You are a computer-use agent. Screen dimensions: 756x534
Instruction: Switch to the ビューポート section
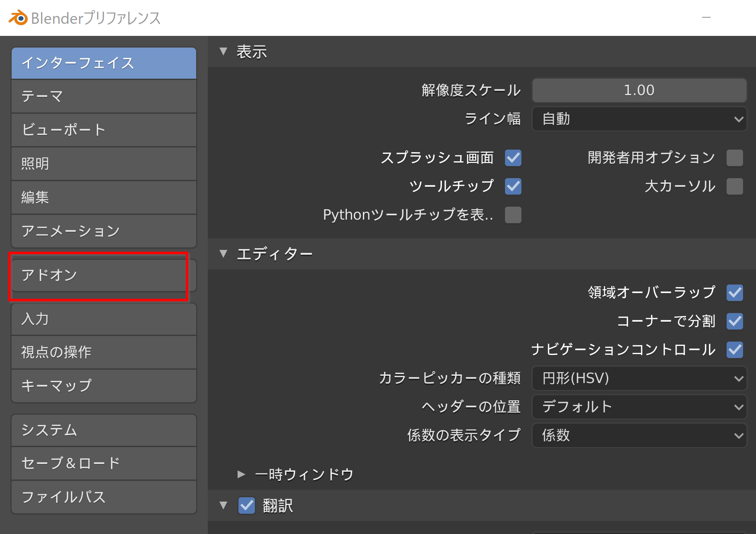tap(104, 130)
